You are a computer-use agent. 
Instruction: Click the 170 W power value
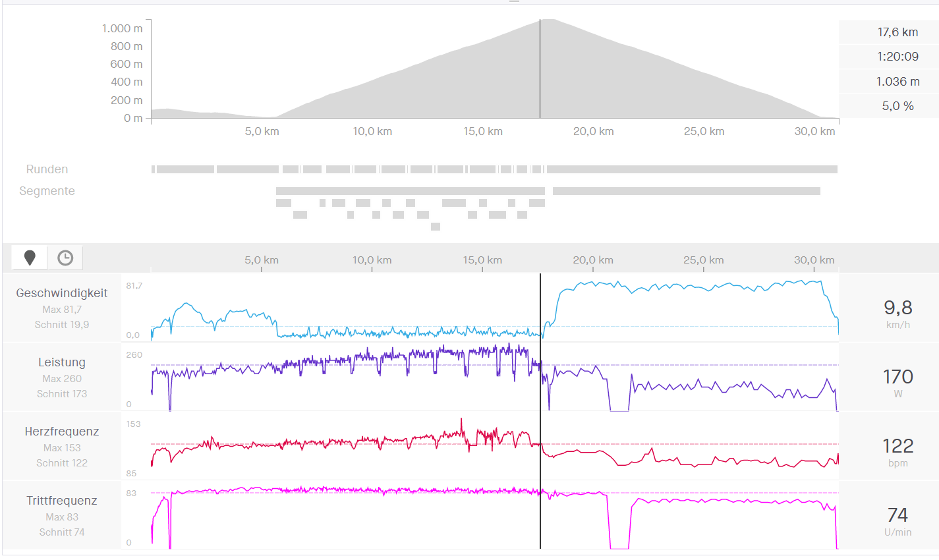[897, 378]
